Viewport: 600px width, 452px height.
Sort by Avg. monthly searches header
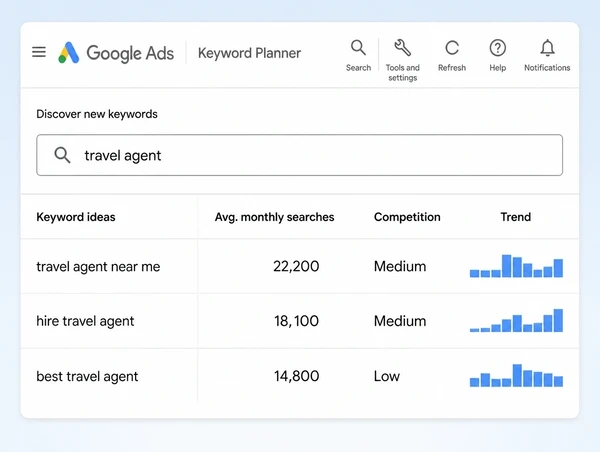pyautogui.click(x=274, y=217)
